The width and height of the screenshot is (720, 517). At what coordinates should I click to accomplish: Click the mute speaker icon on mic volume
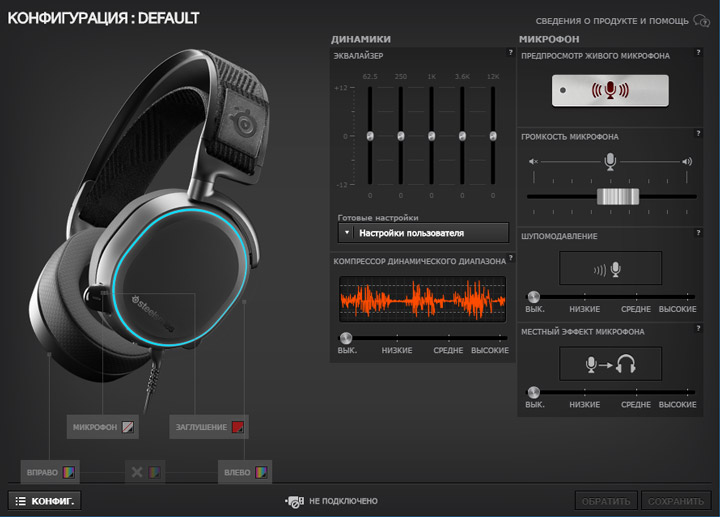533,162
